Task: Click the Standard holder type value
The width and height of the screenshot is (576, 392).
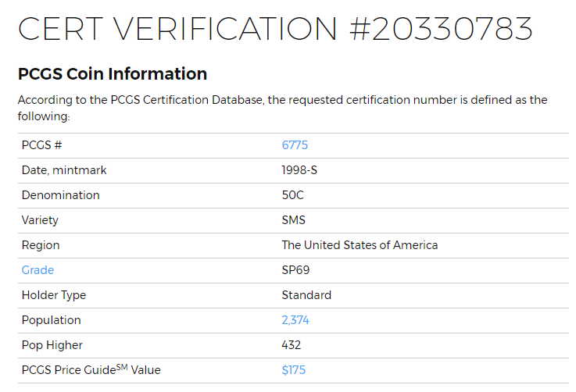Action: [x=306, y=295]
